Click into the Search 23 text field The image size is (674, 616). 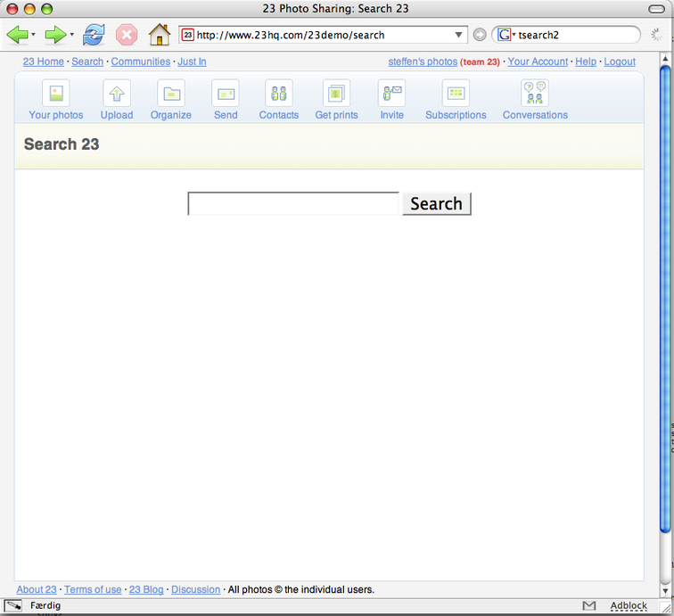[293, 204]
